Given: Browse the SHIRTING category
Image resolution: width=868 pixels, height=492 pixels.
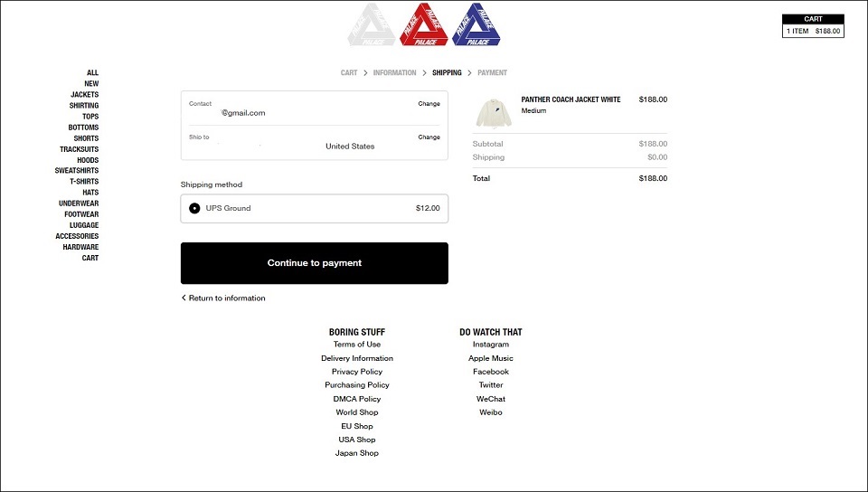Looking at the screenshot, I should point(83,105).
